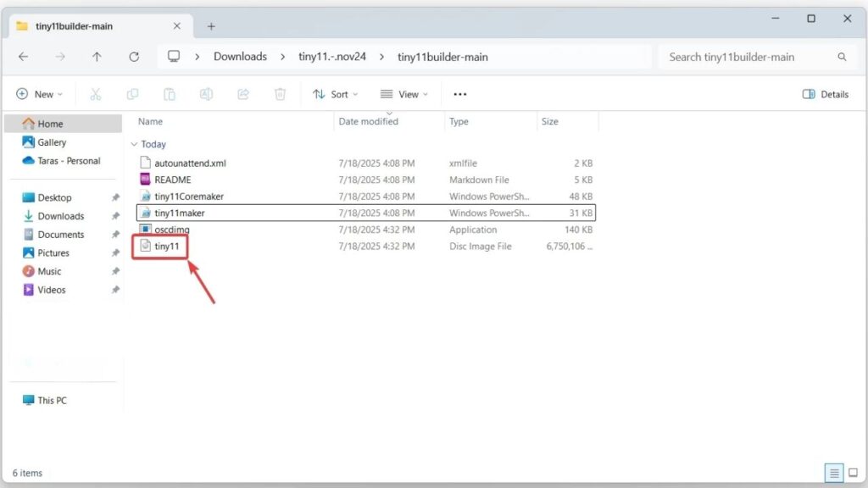This screenshot has width=868, height=488.
Task: Unpin Desktop using its pin icon
Action: point(115,197)
